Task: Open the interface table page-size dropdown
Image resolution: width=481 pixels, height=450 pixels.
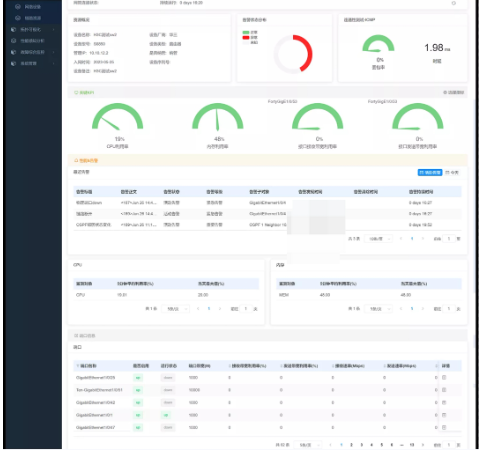Action: [308, 445]
